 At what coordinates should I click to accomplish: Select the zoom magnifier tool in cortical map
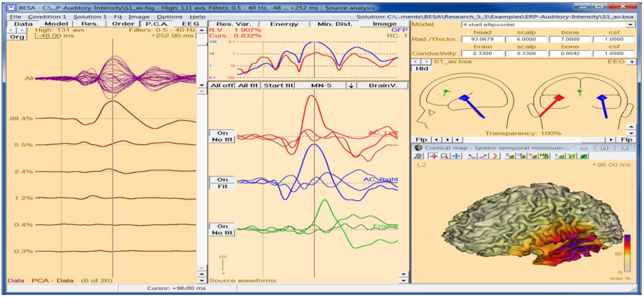[x=445, y=156]
